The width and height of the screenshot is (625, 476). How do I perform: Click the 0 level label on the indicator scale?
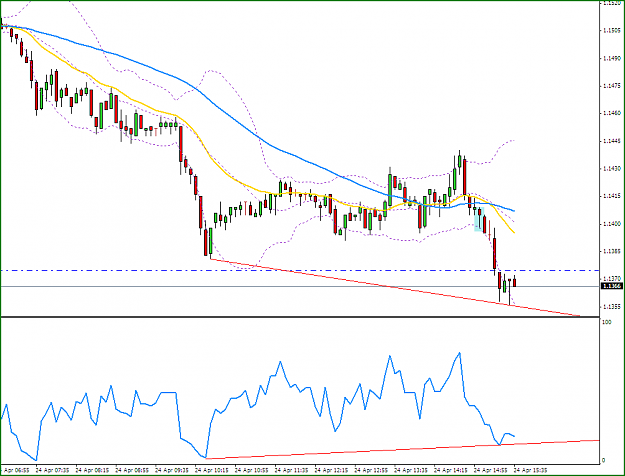click(603, 460)
